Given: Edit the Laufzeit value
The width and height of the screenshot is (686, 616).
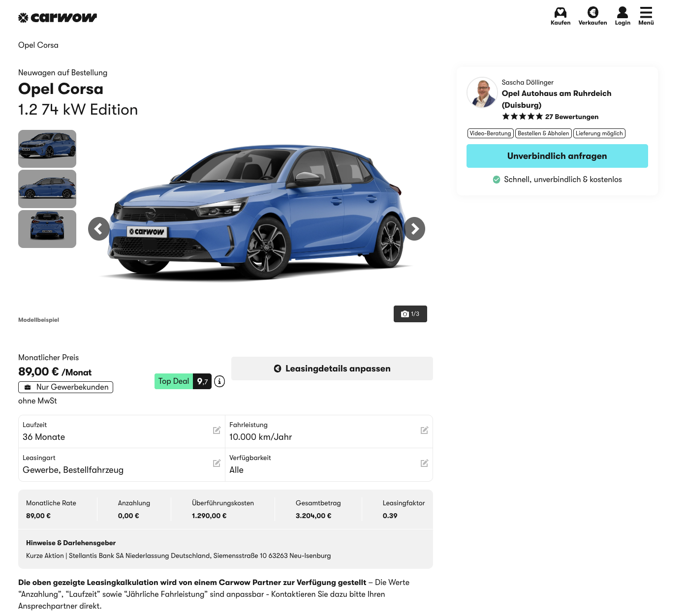Looking at the screenshot, I should [217, 431].
